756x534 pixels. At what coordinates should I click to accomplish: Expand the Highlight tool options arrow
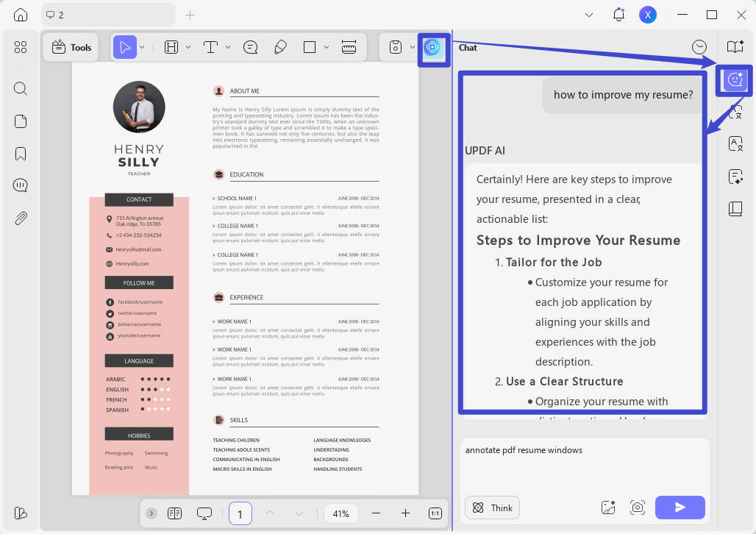tap(188, 47)
